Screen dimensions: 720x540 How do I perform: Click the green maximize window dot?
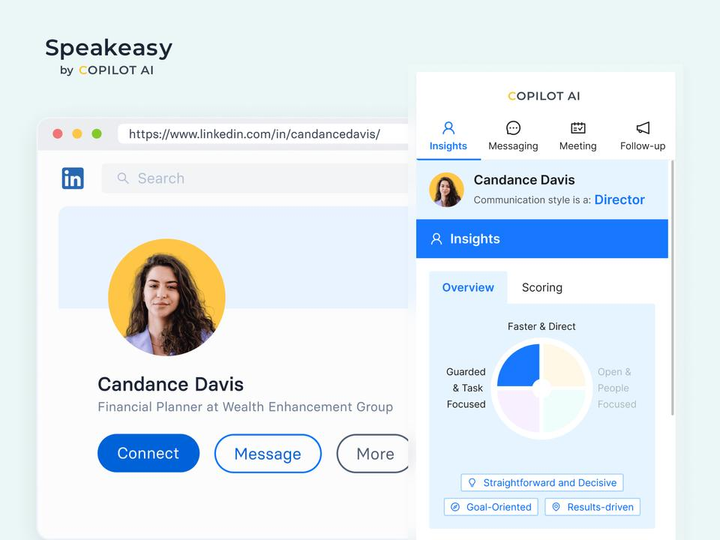click(x=96, y=134)
